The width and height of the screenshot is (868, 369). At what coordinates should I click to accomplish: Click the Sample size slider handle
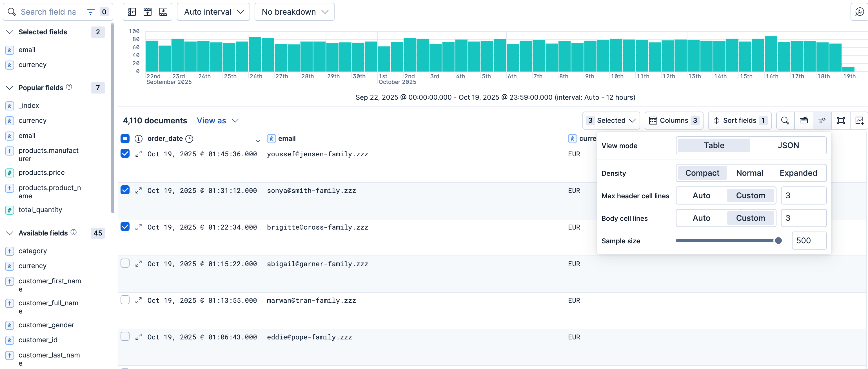pos(778,241)
